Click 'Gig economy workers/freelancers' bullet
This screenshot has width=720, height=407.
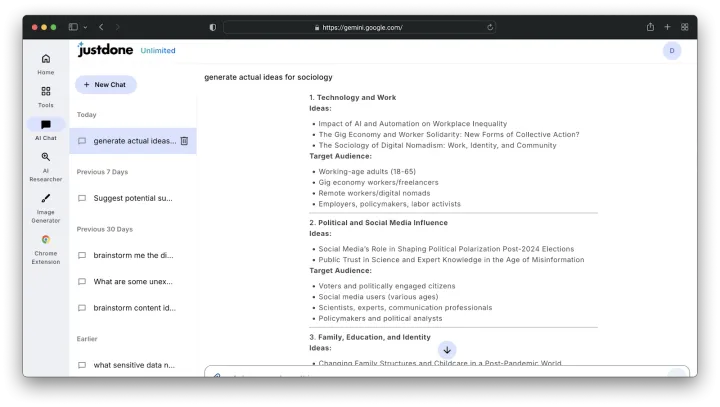378,182
